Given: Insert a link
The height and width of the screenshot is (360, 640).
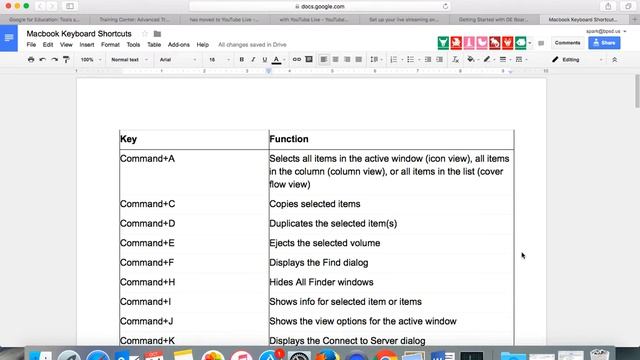Looking at the screenshot, I should (x=297, y=60).
